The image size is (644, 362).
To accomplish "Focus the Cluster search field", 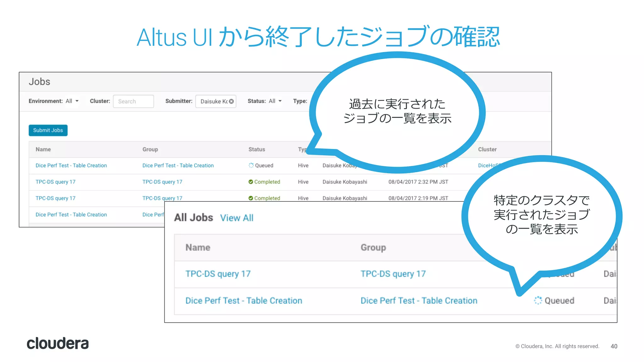I will click(x=133, y=101).
